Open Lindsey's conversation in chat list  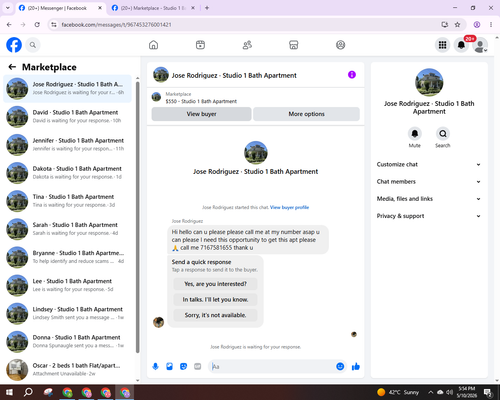tap(67, 314)
